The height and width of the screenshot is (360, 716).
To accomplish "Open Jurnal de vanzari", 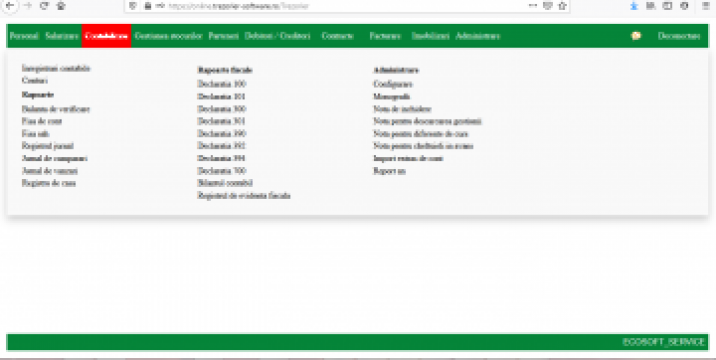I will [x=50, y=171].
